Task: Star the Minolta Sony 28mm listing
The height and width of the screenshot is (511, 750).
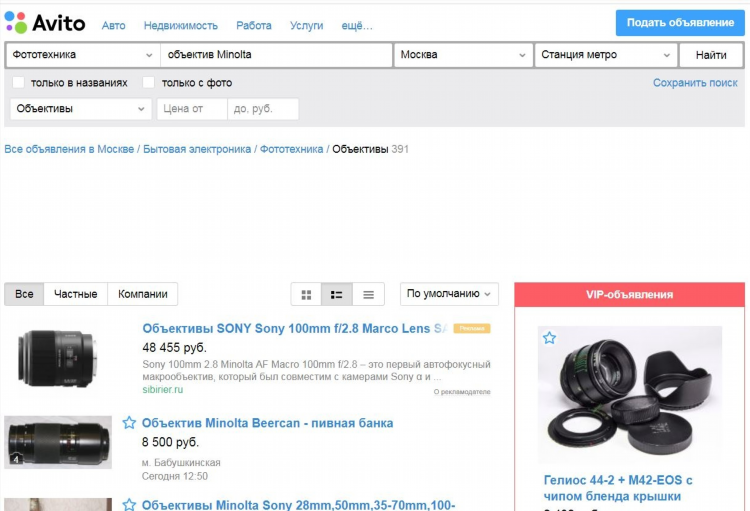Action: tap(129, 504)
